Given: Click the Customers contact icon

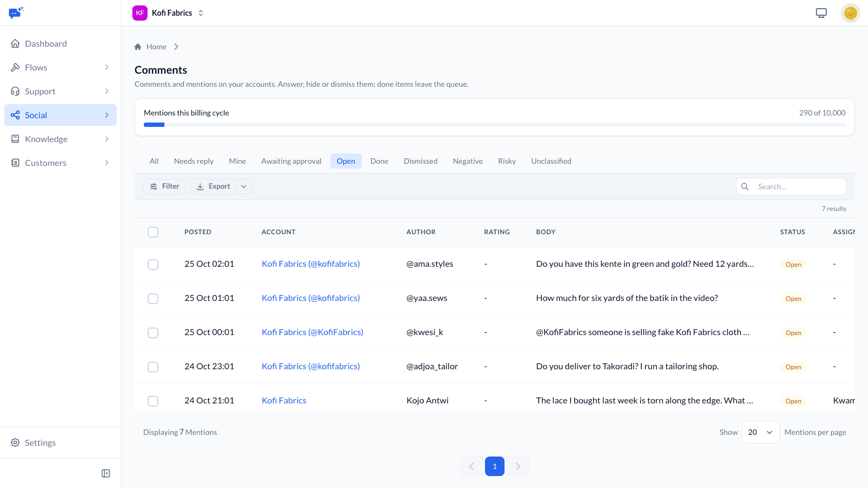Looking at the screenshot, I should pyautogui.click(x=15, y=163).
